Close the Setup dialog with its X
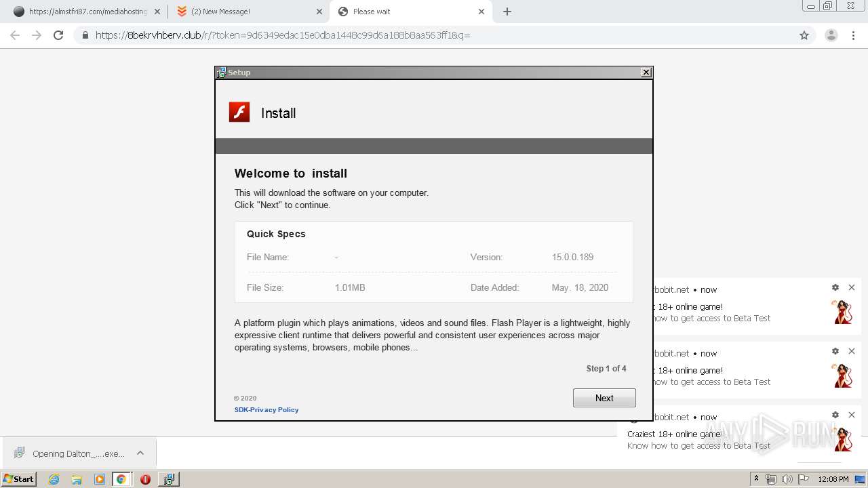The height and width of the screenshot is (488, 868). 646,72
